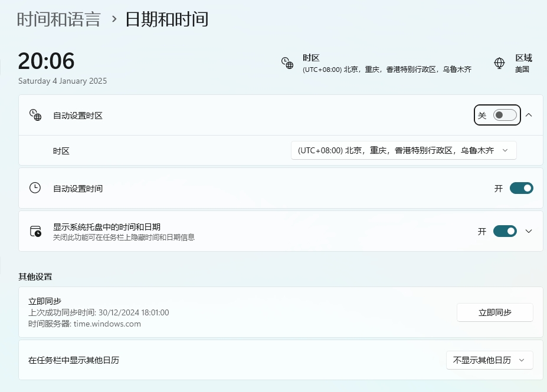The image size is (547, 392).
Task: Expand the 显示系统托盘中的时间和日期 section
Action: (x=529, y=231)
